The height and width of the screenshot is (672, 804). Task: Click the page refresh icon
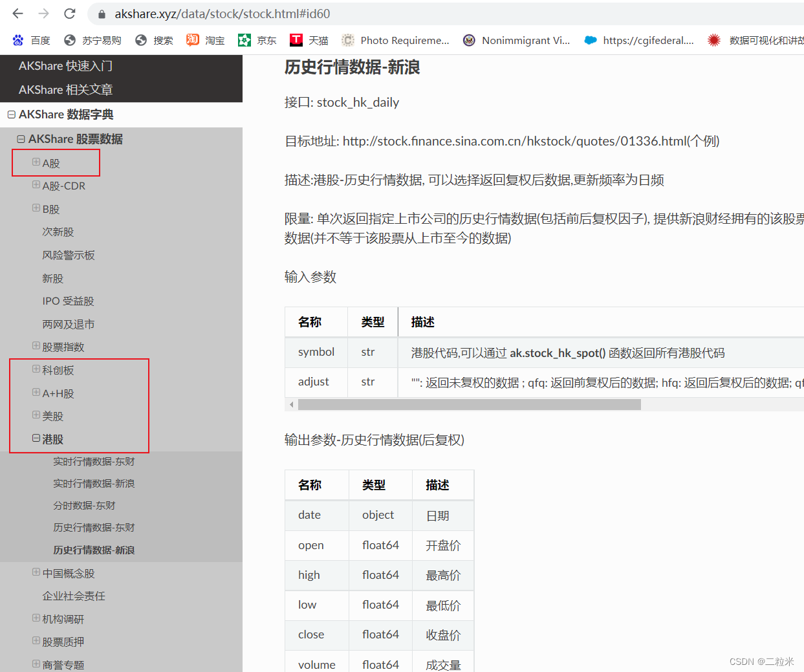pyautogui.click(x=70, y=14)
